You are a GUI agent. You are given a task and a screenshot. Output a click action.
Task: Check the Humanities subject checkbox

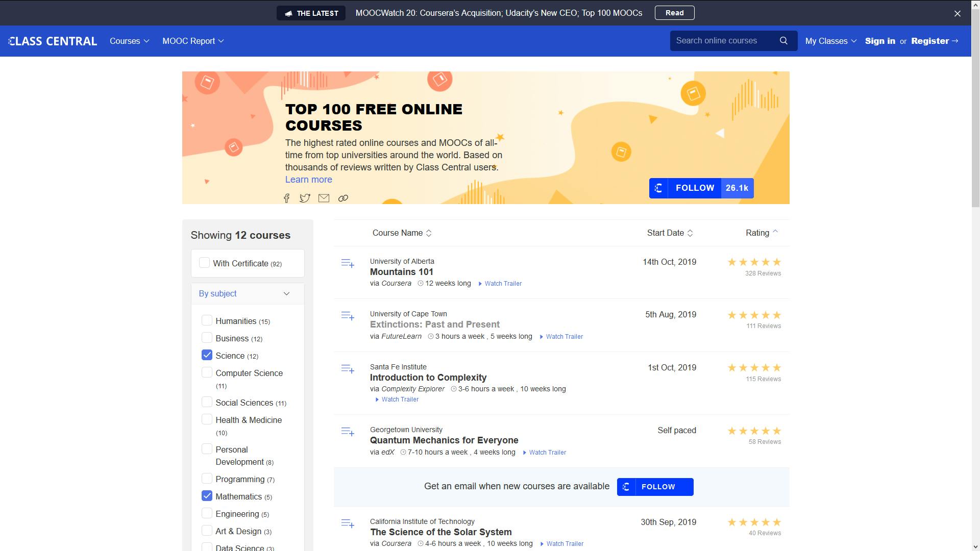click(x=207, y=320)
